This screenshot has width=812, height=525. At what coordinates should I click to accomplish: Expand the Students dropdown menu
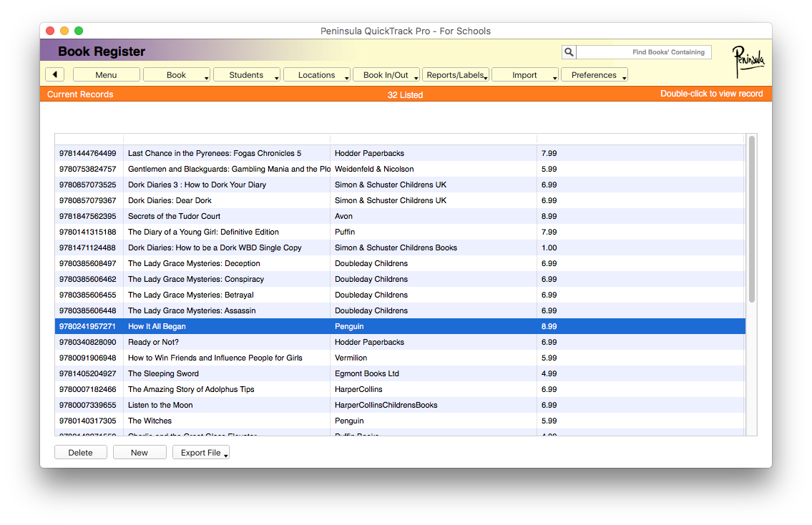pyautogui.click(x=247, y=74)
